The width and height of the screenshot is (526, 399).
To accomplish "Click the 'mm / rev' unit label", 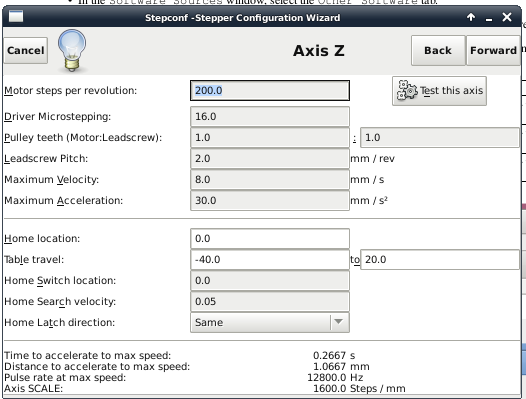I will click(x=372, y=158).
